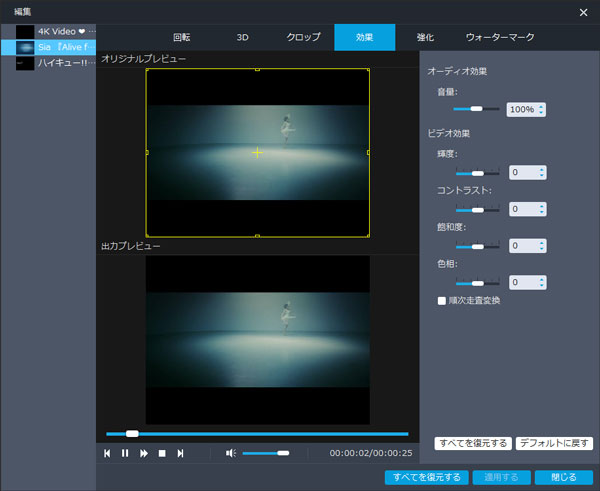
Task: Jump to previous frame with skip-back icon
Action: pos(107,453)
